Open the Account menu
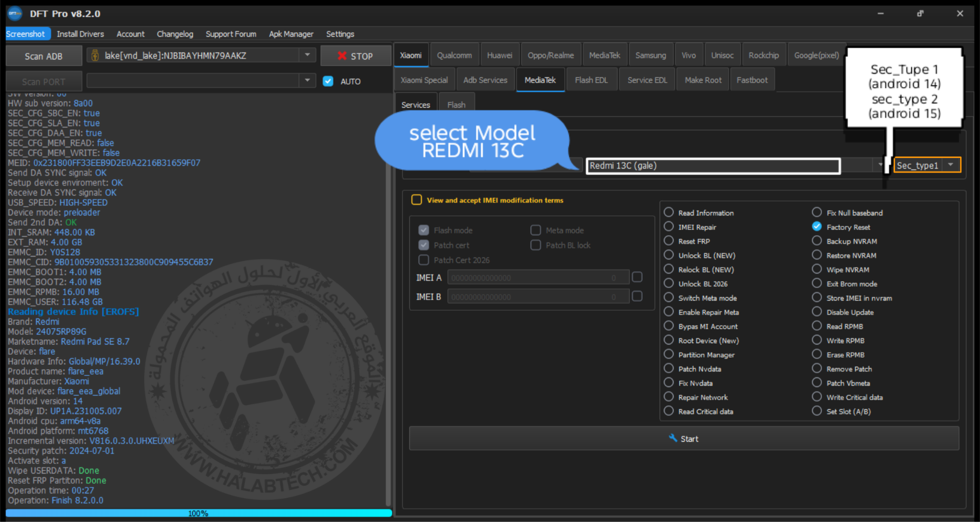 130,34
